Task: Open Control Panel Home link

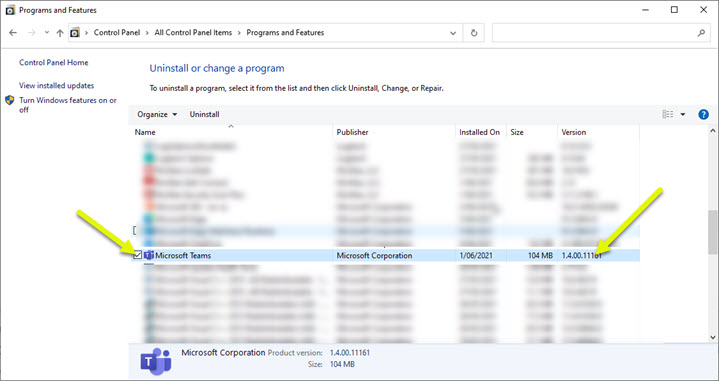Action: point(54,62)
